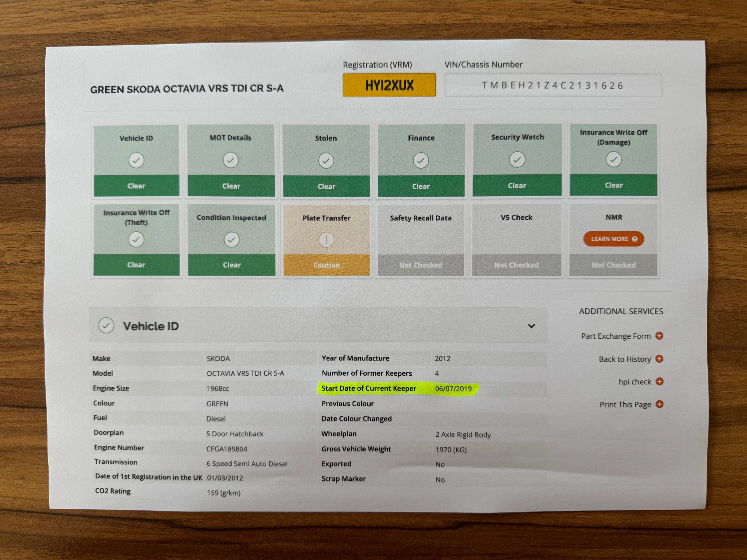Click the Security Watch checkmark icon

tap(517, 159)
